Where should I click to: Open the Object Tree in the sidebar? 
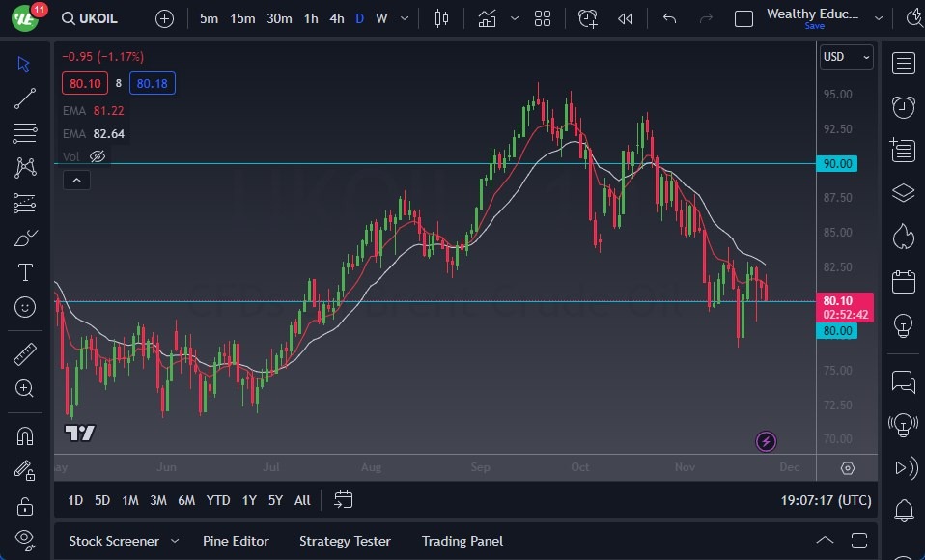click(903, 192)
